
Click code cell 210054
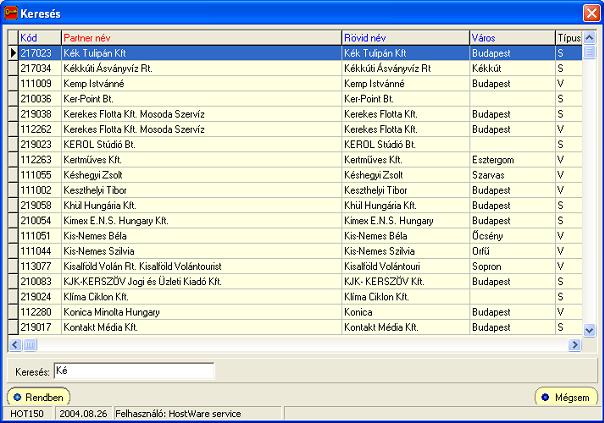tap(40, 220)
